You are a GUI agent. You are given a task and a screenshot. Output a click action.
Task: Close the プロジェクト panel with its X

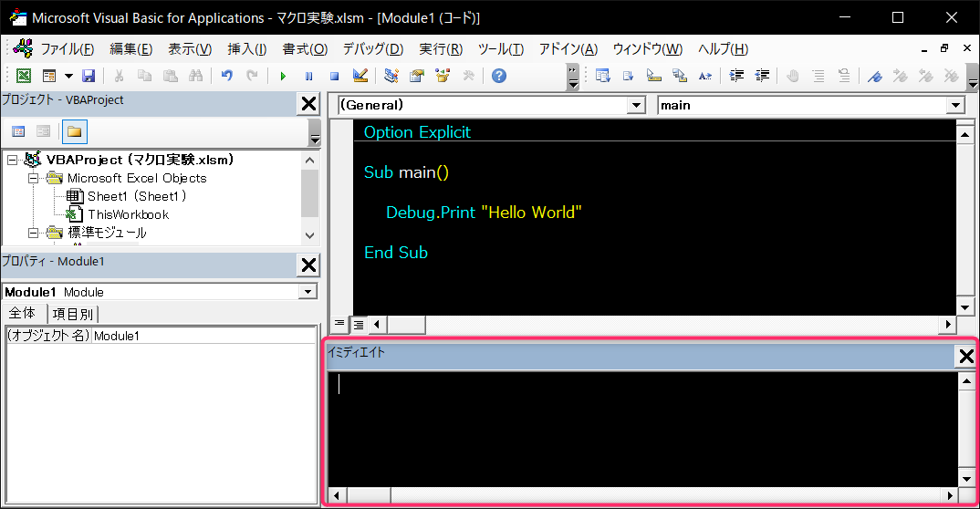click(x=308, y=104)
